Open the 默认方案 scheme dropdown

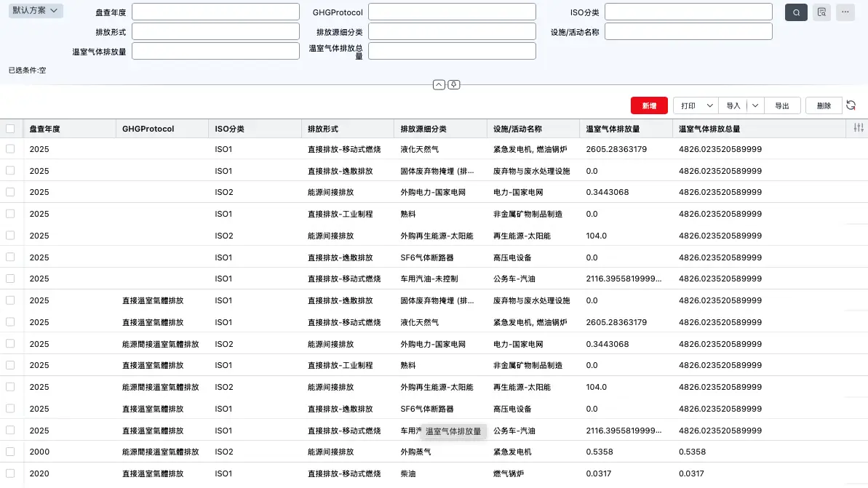[35, 11]
